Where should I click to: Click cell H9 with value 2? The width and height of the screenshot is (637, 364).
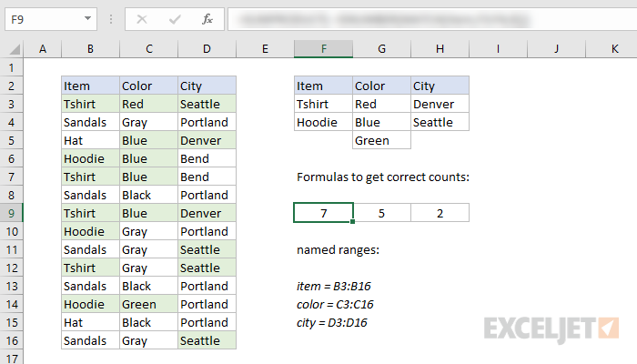[x=440, y=213]
